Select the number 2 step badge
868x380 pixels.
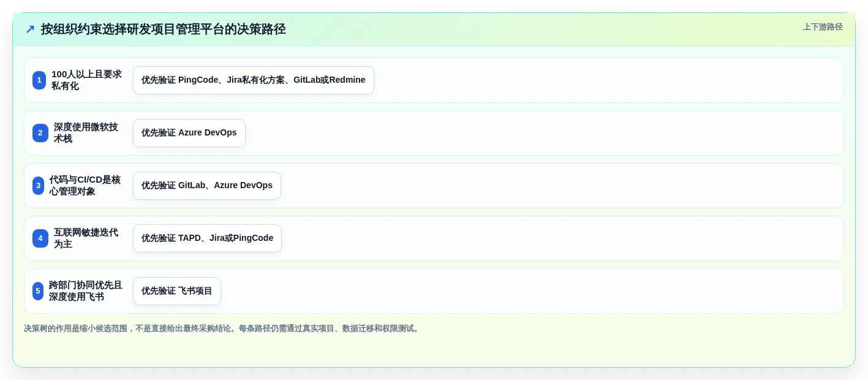click(40, 133)
